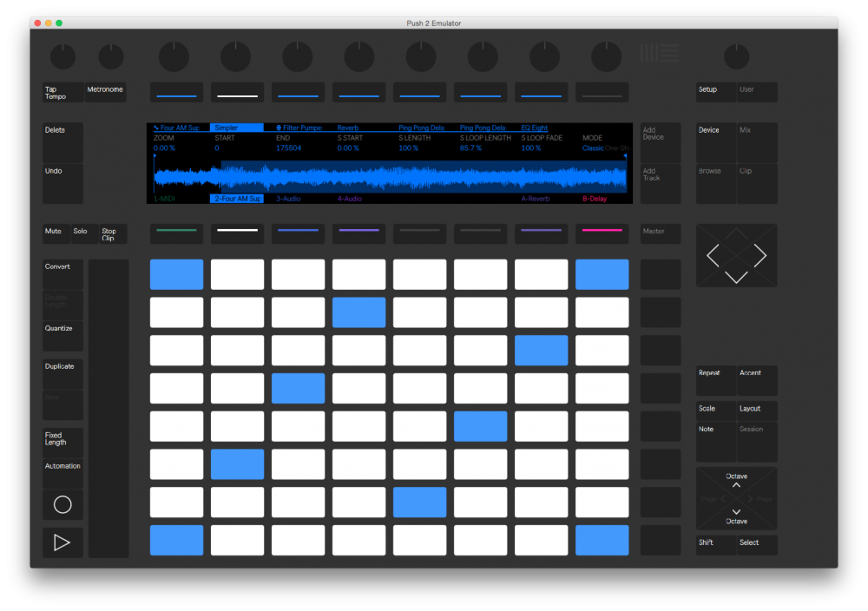
Task: Click the Add Device button
Action: (661, 142)
